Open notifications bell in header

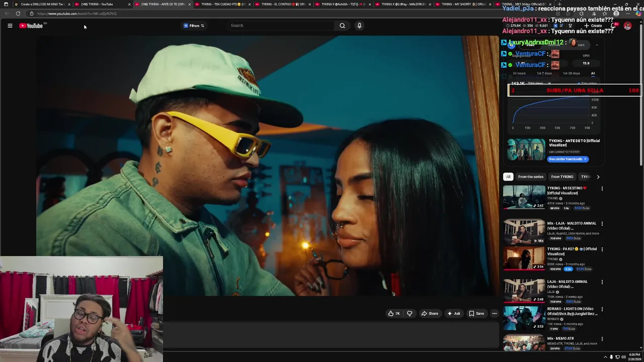pyautogui.click(x=614, y=26)
